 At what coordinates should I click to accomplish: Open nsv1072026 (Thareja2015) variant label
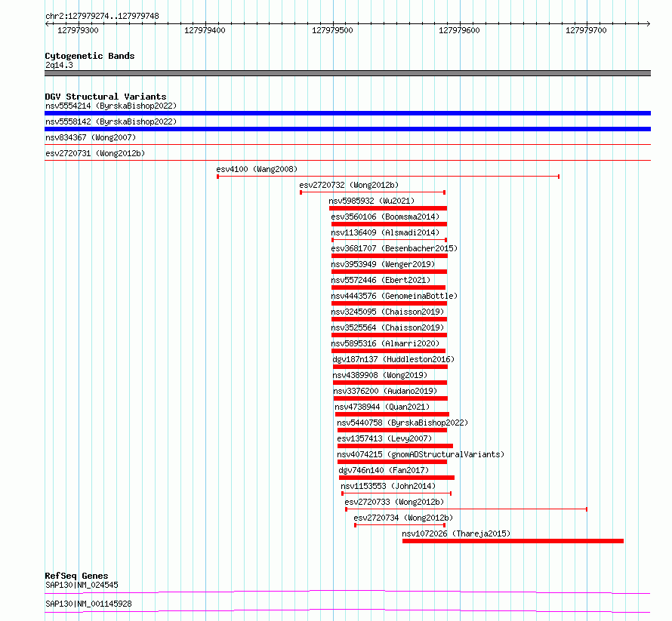coord(456,533)
